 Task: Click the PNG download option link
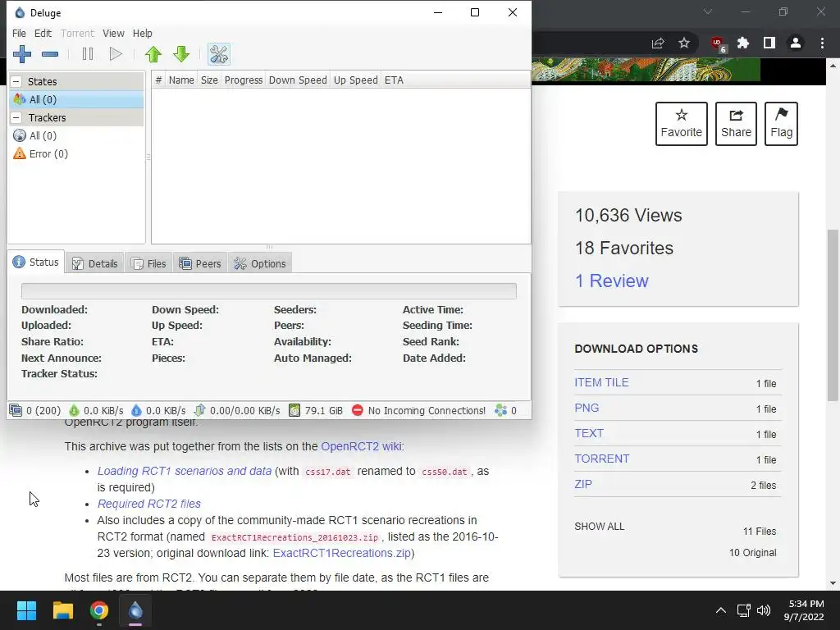click(587, 409)
